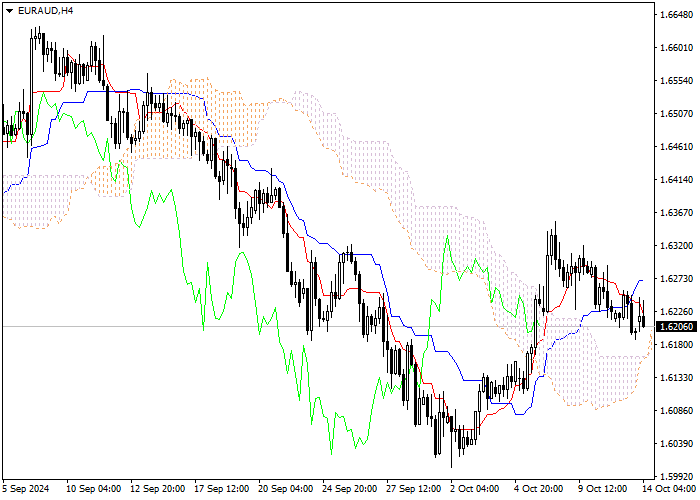The width and height of the screenshot is (700, 500).
Task: Select the 1.61800 price axis label
Action: pyautogui.click(x=676, y=345)
